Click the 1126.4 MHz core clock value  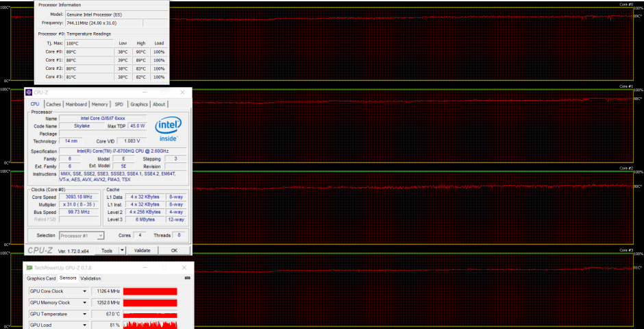[106, 291]
